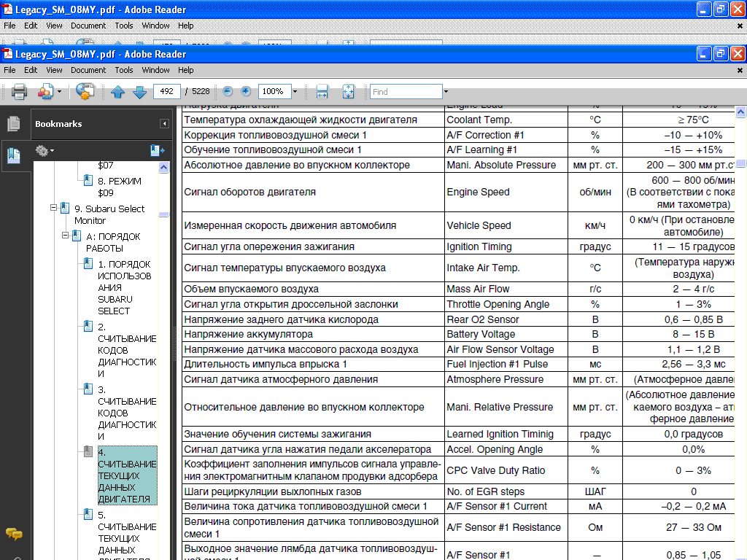The image size is (747, 560).
Task: Collapse the Bookmarks panel with arrow button
Action: [x=164, y=124]
